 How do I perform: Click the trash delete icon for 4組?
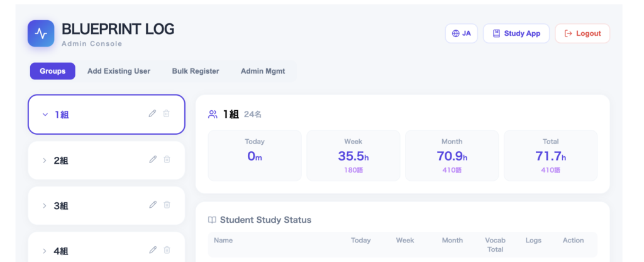click(167, 250)
